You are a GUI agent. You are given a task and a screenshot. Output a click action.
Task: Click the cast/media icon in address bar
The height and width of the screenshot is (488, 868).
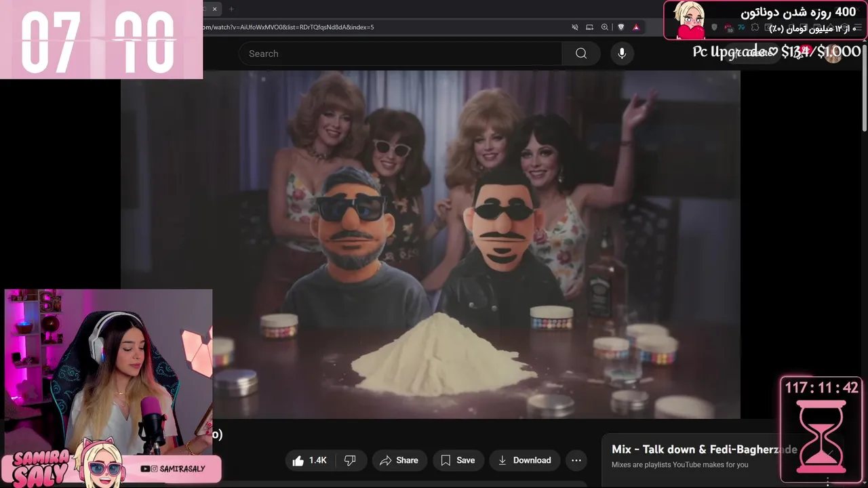pyautogui.click(x=589, y=27)
